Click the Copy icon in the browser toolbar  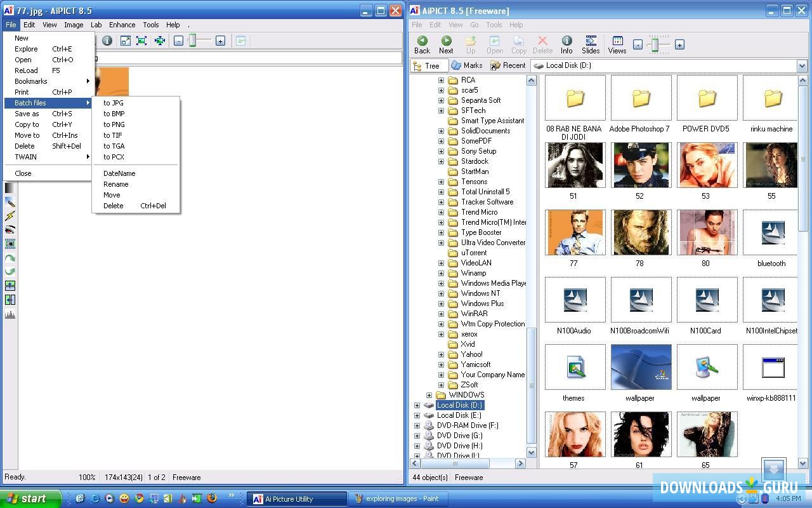pos(519,44)
